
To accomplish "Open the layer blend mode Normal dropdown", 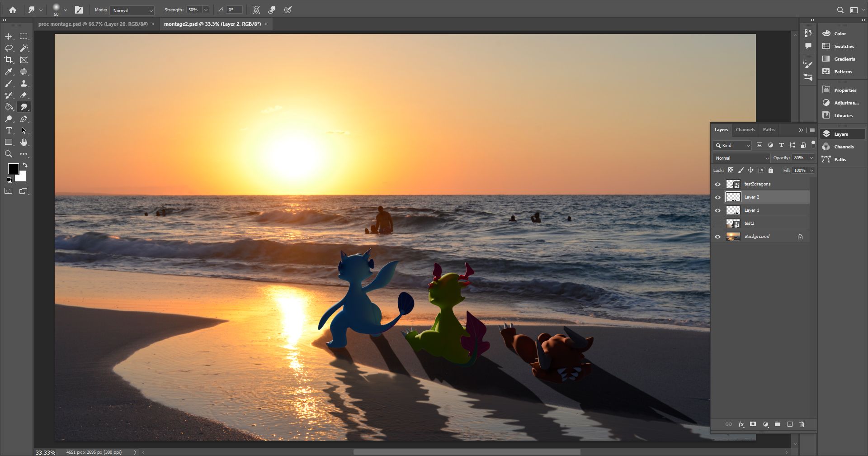I will (741, 158).
